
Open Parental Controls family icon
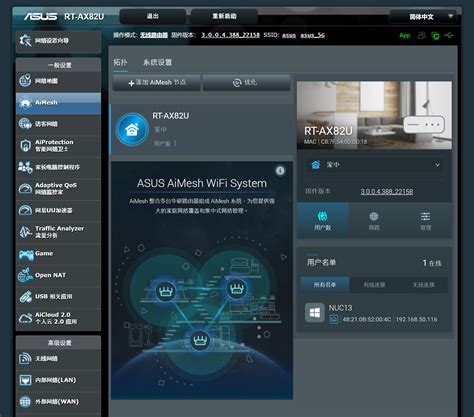tap(25, 167)
